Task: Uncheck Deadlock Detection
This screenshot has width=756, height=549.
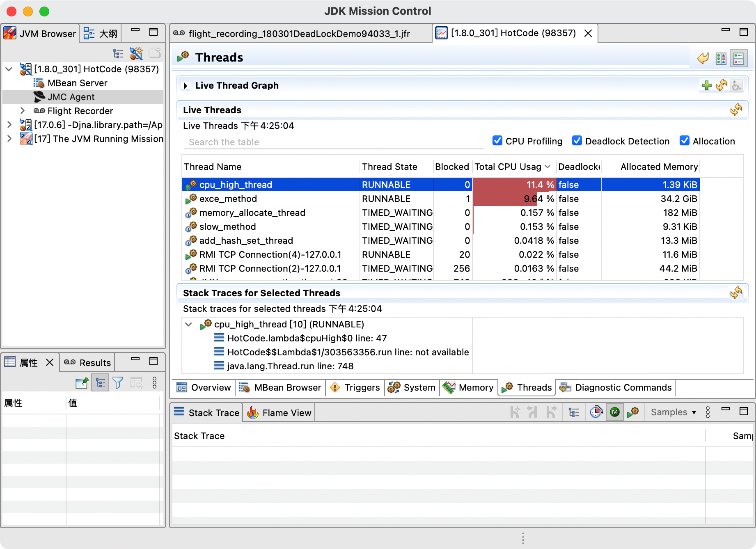Action: click(x=577, y=141)
